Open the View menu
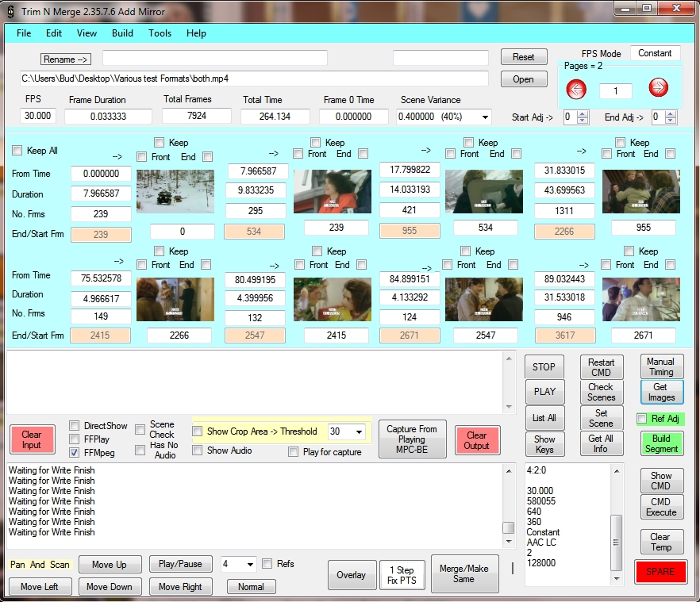The image size is (700, 602). (x=87, y=33)
